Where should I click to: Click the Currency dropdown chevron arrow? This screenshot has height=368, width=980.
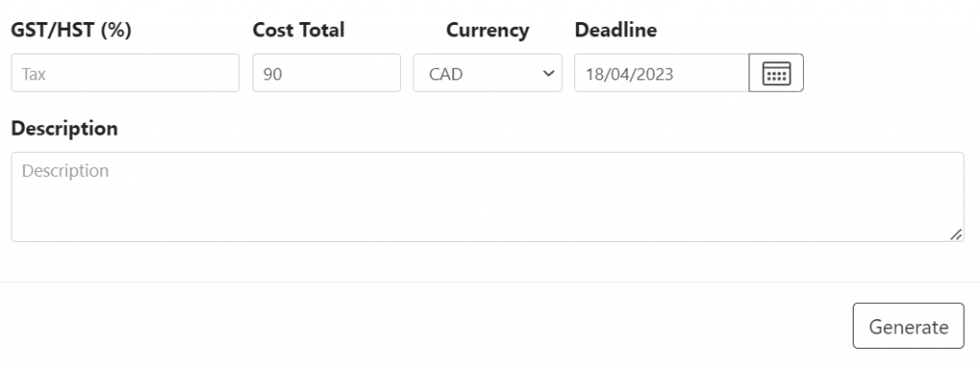point(548,74)
